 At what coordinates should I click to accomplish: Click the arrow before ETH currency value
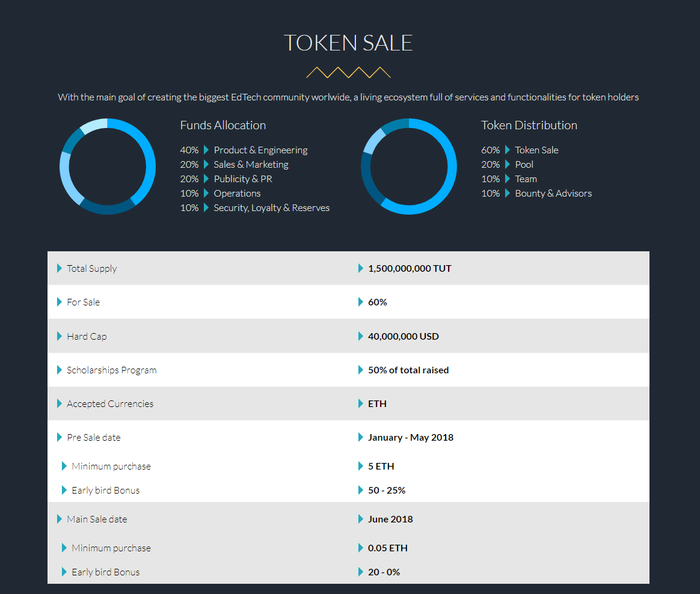(x=361, y=403)
